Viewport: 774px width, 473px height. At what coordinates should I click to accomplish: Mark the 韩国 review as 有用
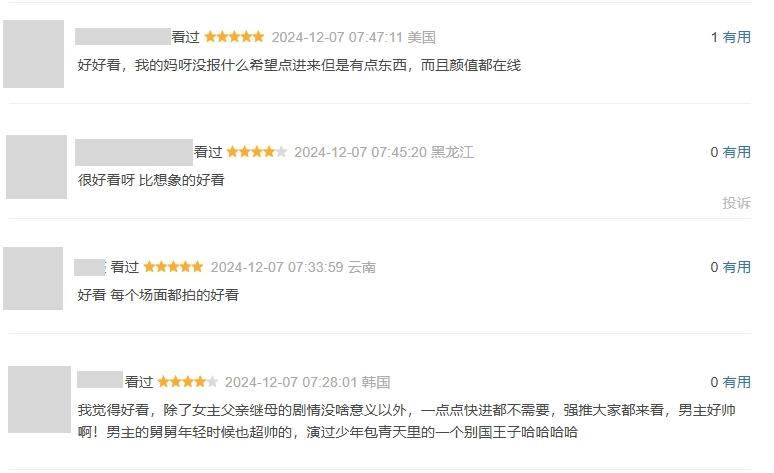click(736, 382)
